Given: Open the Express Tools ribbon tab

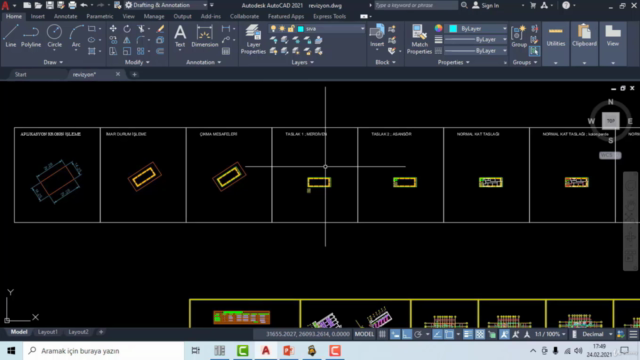Looking at the screenshot, I should [x=329, y=16].
